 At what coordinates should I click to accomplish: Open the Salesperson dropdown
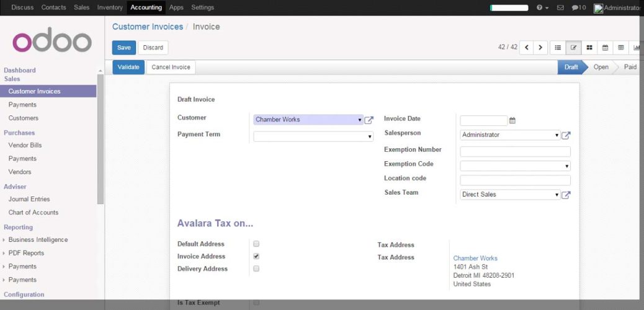pyautogui.click(x=510, y=135)
